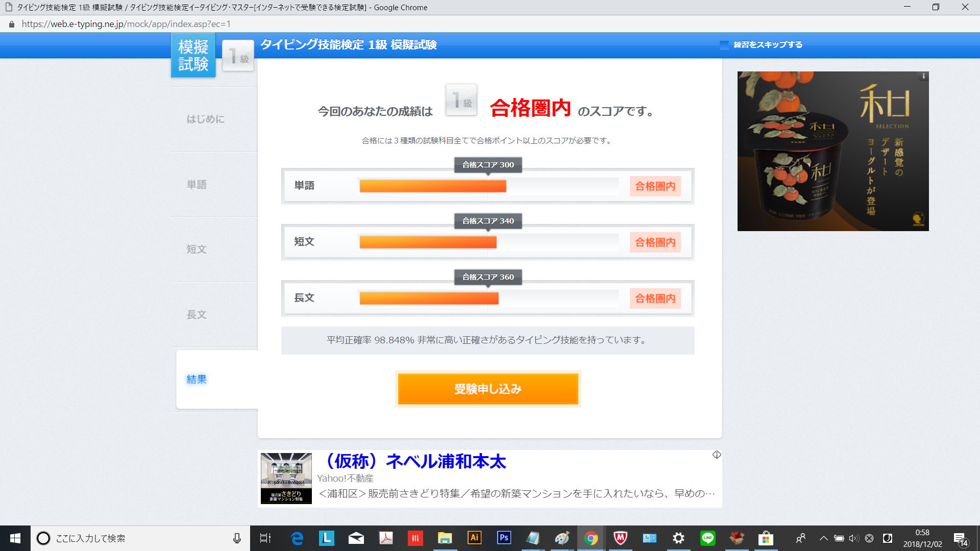
Task: Launch LINE from the taskbar
Action: click(707, 538)
